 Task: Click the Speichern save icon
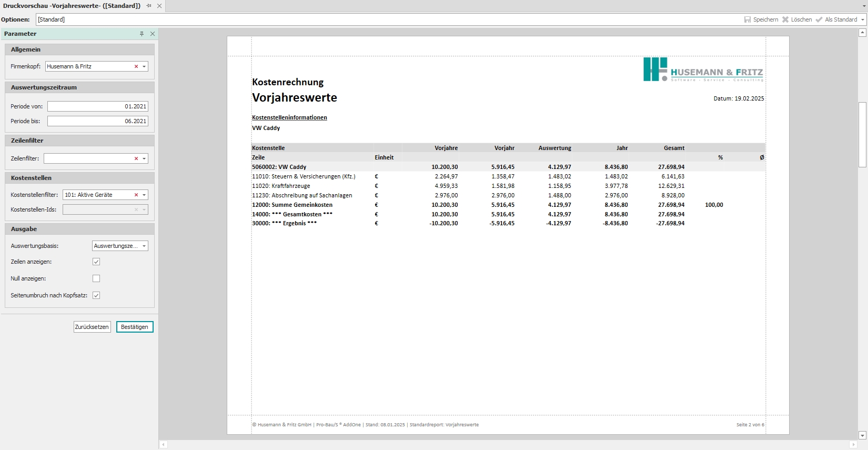point(748,19)
